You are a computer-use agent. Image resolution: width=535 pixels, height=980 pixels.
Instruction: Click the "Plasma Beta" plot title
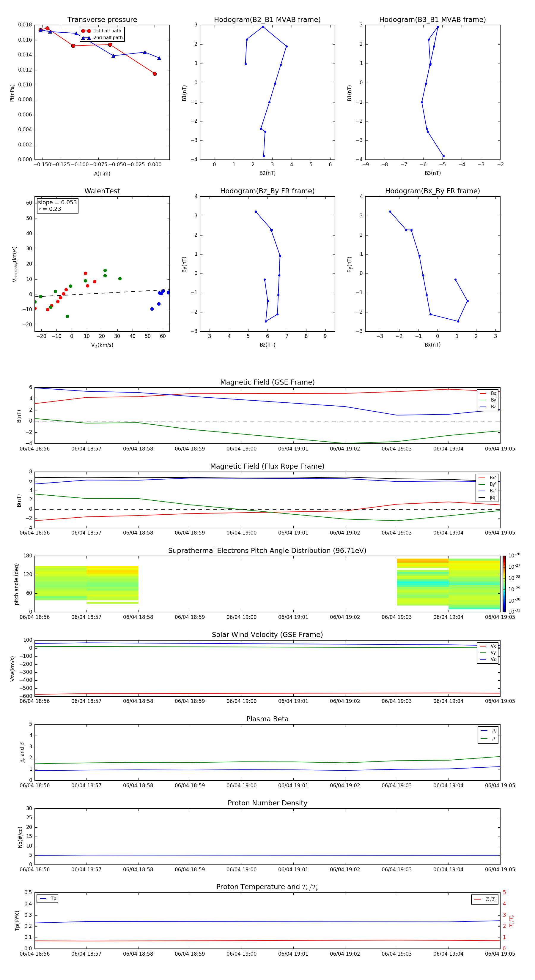pos(267,719)
